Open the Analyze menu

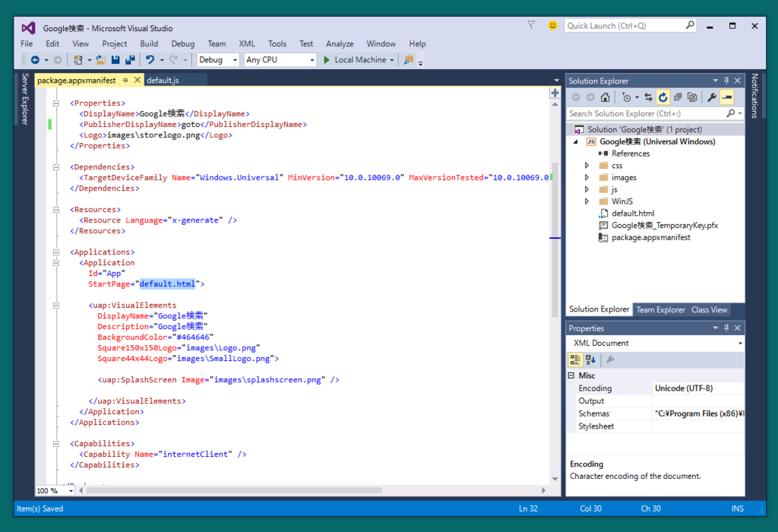(x=340, y=43)
